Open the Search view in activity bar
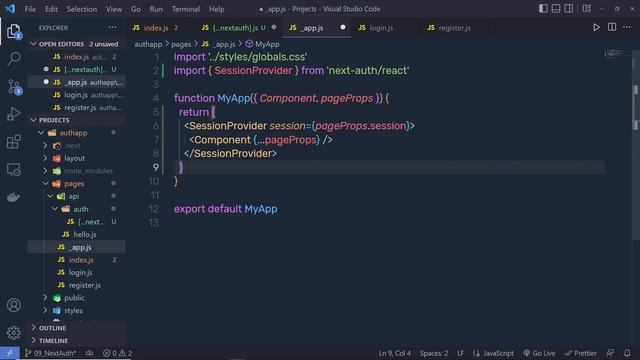This screenshot has width=640, height=360. click(14, 58)
